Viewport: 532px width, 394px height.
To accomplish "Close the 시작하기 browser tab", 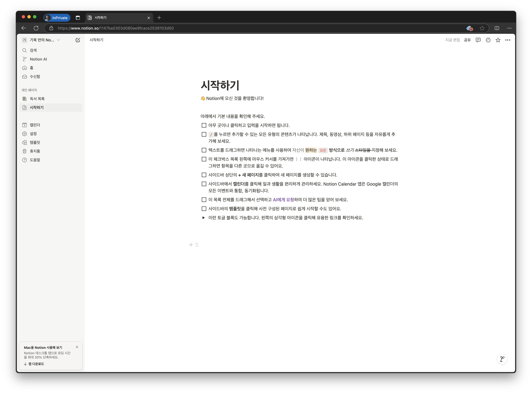I will [149, 18].
